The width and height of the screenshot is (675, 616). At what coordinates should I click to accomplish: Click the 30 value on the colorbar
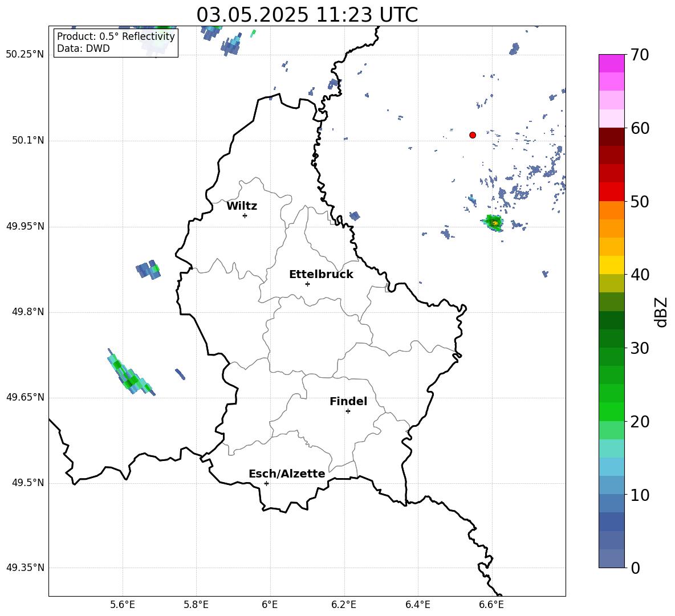tap(640, 348)
